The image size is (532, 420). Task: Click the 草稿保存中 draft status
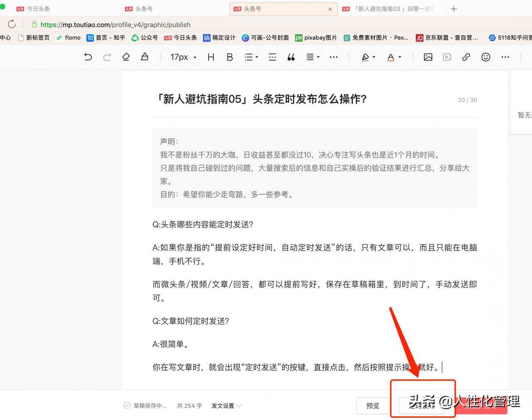point(145,405)
